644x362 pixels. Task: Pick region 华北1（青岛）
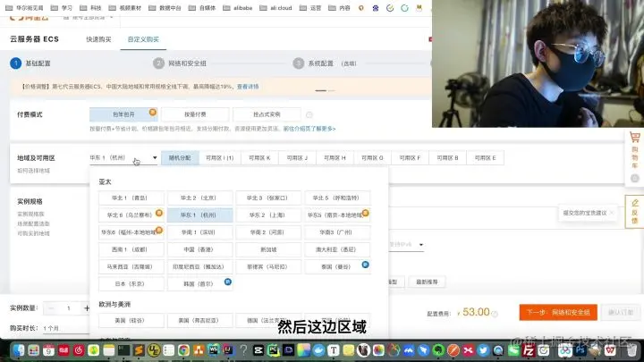click(x=131, y=198)
